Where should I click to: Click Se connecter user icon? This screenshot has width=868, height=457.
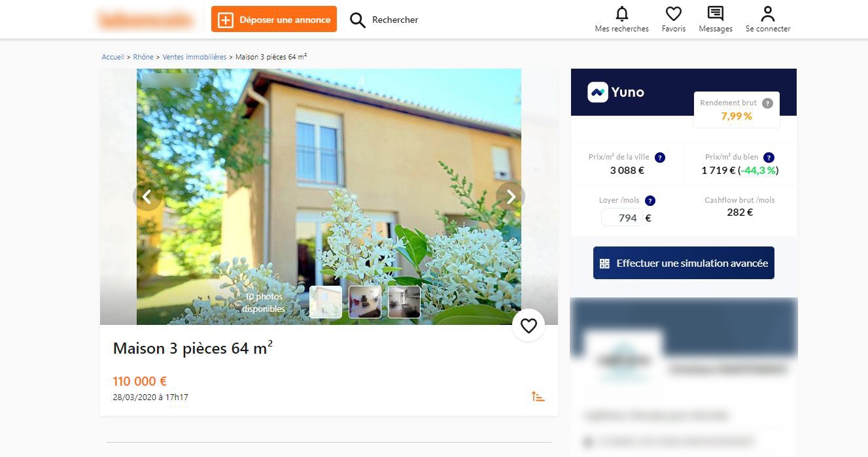768,14
